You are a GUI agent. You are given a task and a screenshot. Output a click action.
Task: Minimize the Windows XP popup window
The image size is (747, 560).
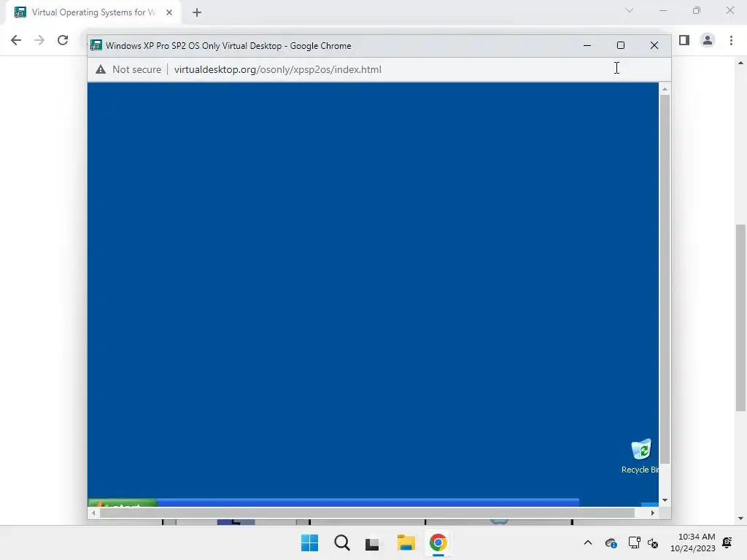tap(587, 45)
